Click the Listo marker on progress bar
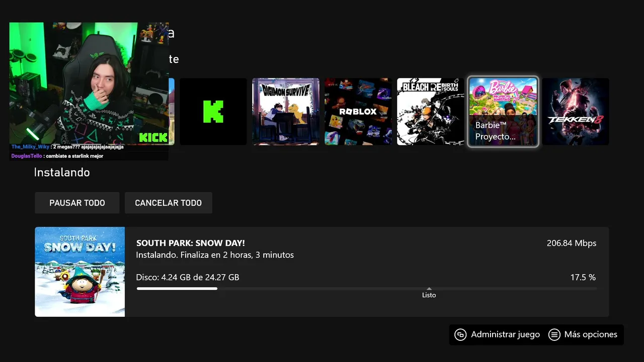Viewport: 644px width, 362px height. pyautogui.click(x=429, y=293)
